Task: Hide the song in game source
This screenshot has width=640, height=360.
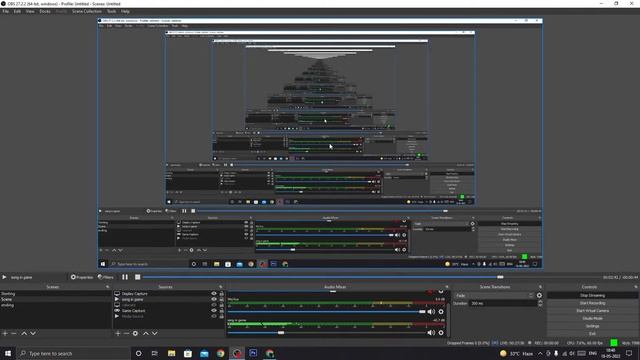Action: pos(214,299)
